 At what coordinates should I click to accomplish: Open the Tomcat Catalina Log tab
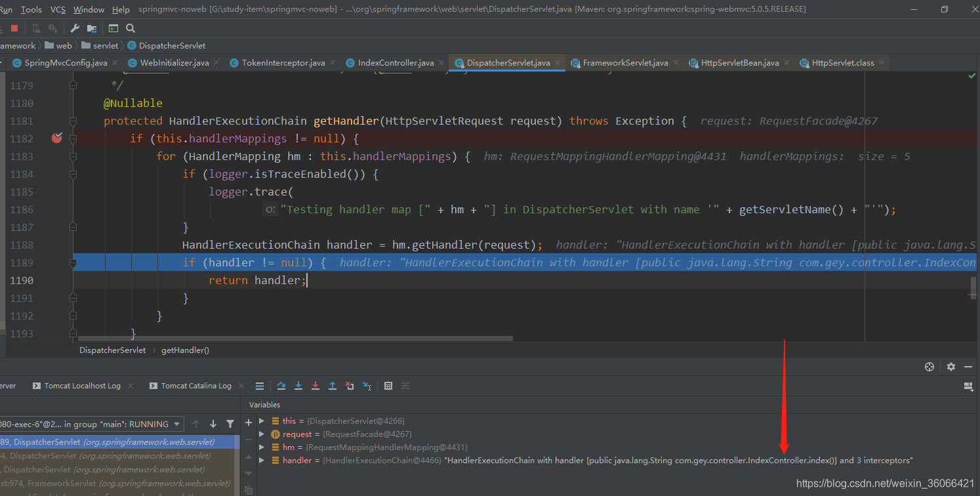(196, 386)
